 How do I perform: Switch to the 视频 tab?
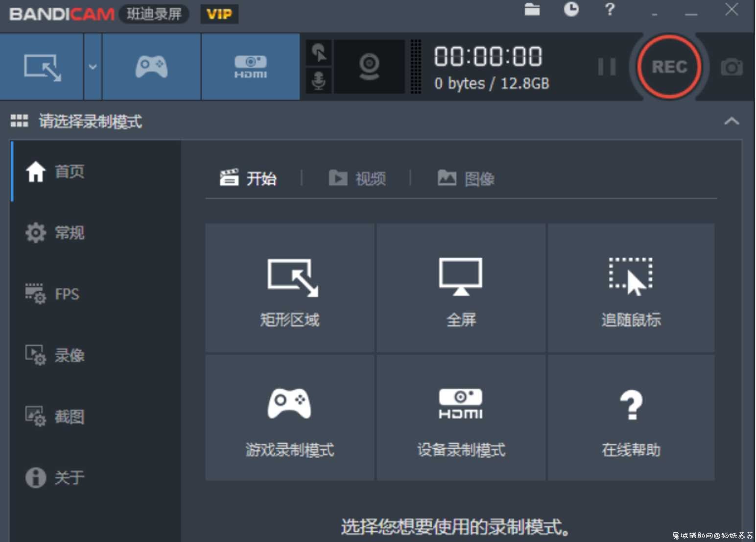coord(357,178)
